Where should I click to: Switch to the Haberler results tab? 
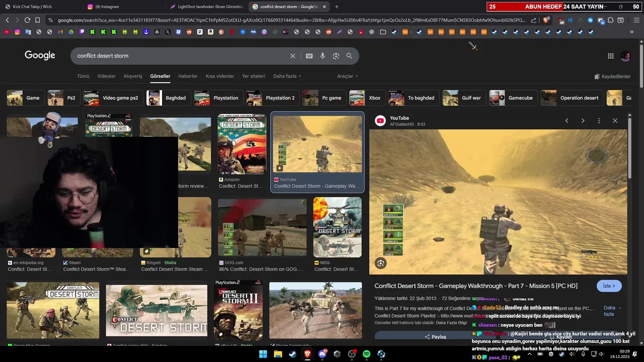pyautogui.click(x=188, y=76)
